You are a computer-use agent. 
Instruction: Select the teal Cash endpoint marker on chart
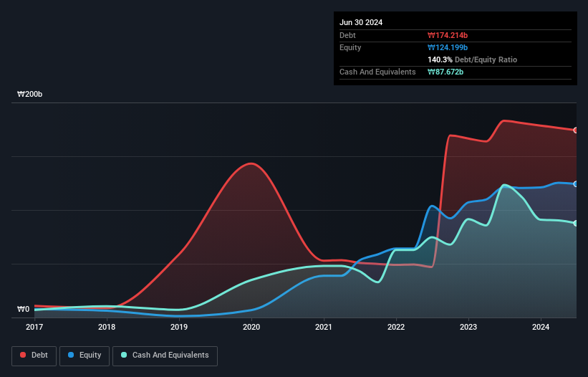[576, 223]
